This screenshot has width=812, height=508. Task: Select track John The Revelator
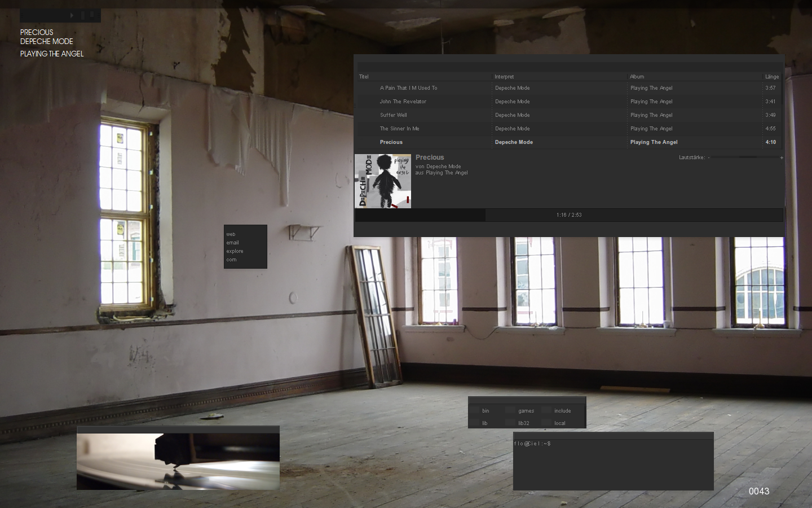403,102
